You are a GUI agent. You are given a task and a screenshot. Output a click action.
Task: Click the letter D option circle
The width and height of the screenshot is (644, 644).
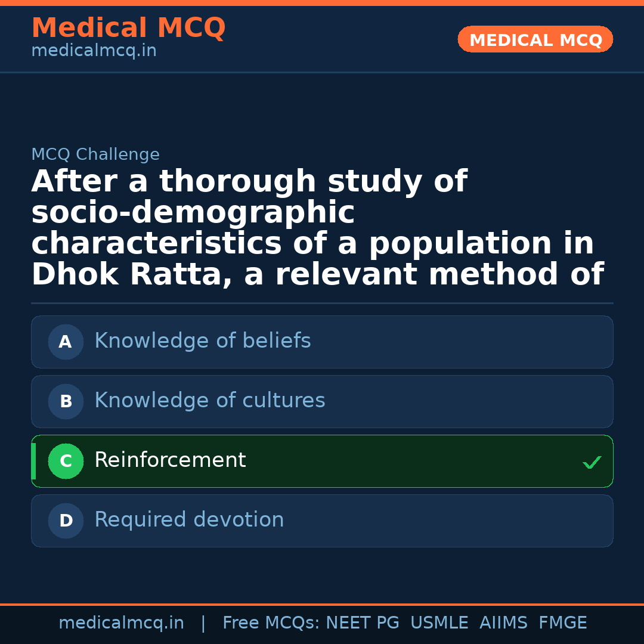click(x=66, y=521)
